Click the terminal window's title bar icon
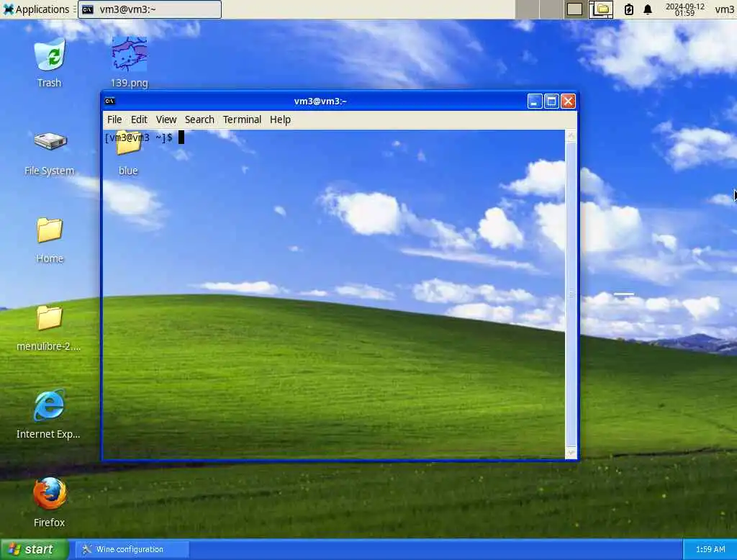 (110, 101)
